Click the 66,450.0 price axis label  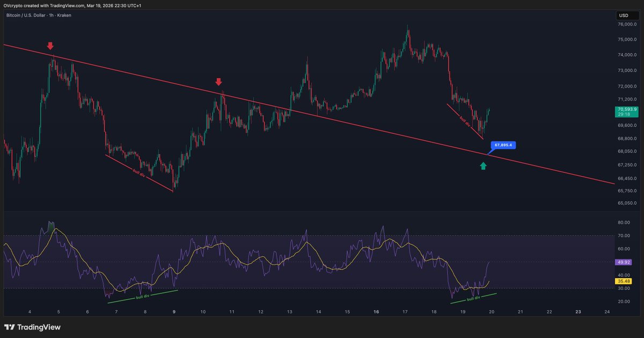point(627,178)
